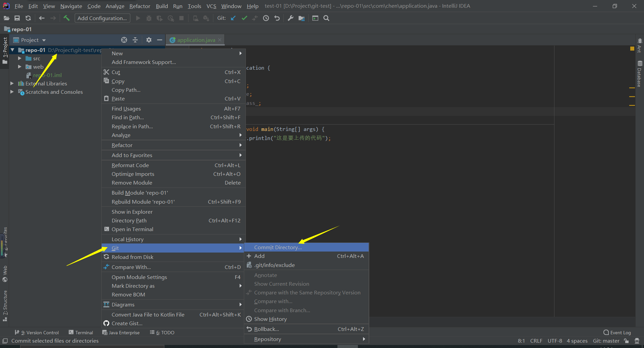Click the Git Update Project arrow icon

tap(233, 18)
